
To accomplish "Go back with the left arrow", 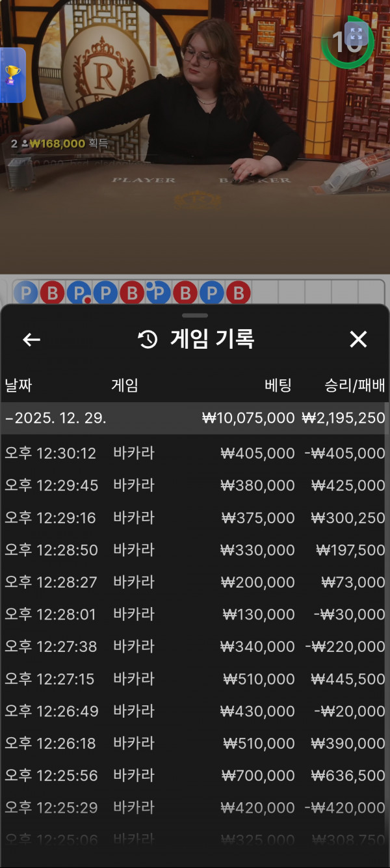I will click(x=31, y=339).
